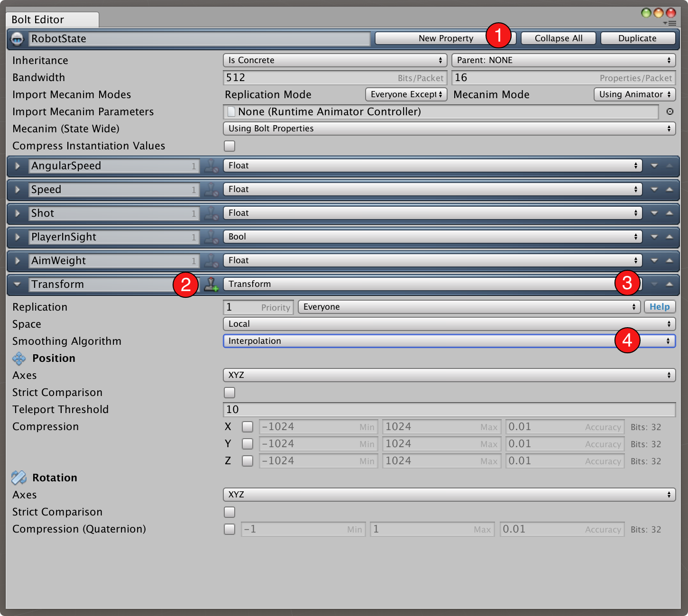Image resolution: width=688 pixels, height=616 pixels.
Task: Click the RobotState robot head icon
Action: (17, 38)
